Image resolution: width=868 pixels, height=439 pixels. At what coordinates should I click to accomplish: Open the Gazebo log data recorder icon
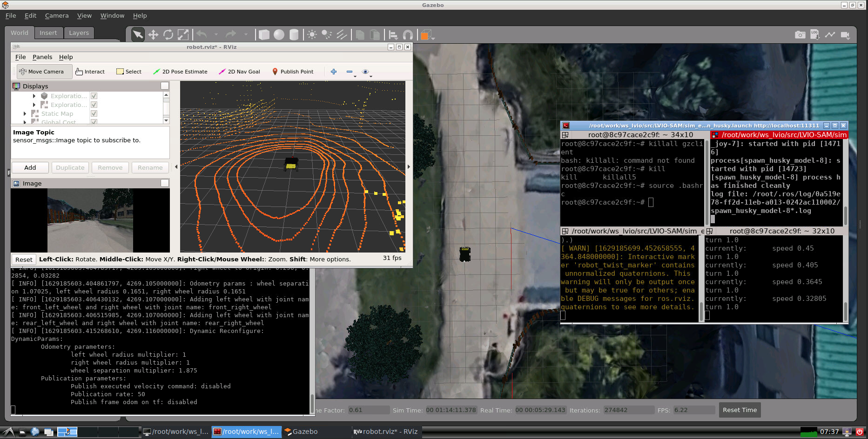[815, 35]
